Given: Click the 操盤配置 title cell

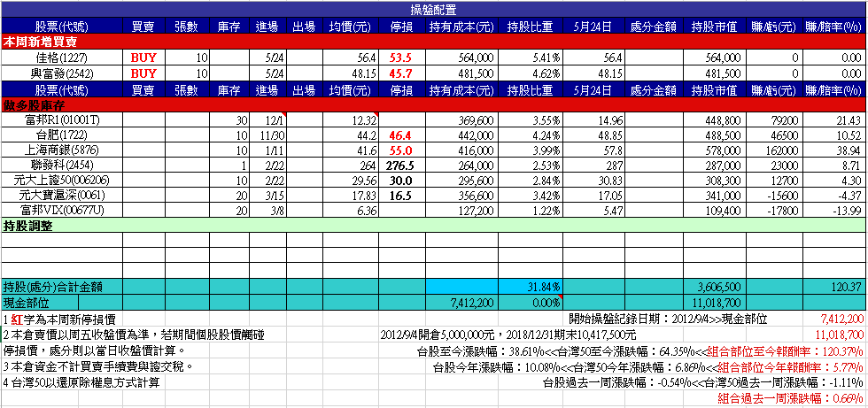Looking at the screenshot, I should tap(433, 7).
